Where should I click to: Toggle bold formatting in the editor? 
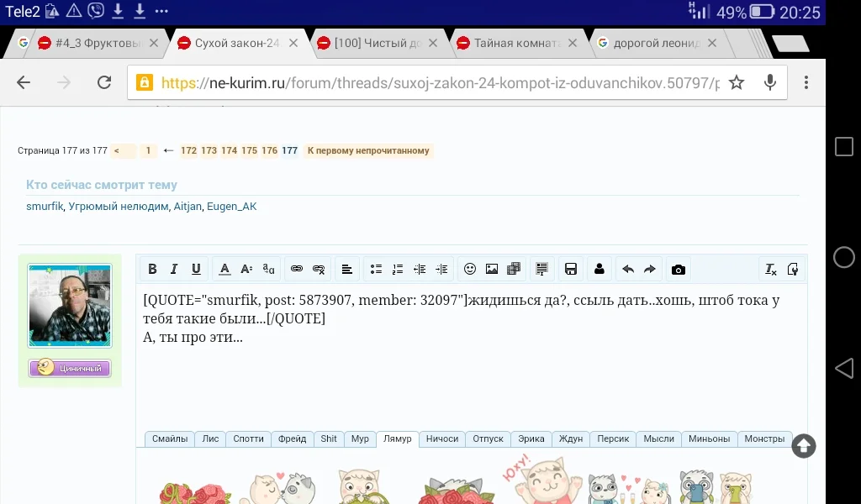point(152,269)
